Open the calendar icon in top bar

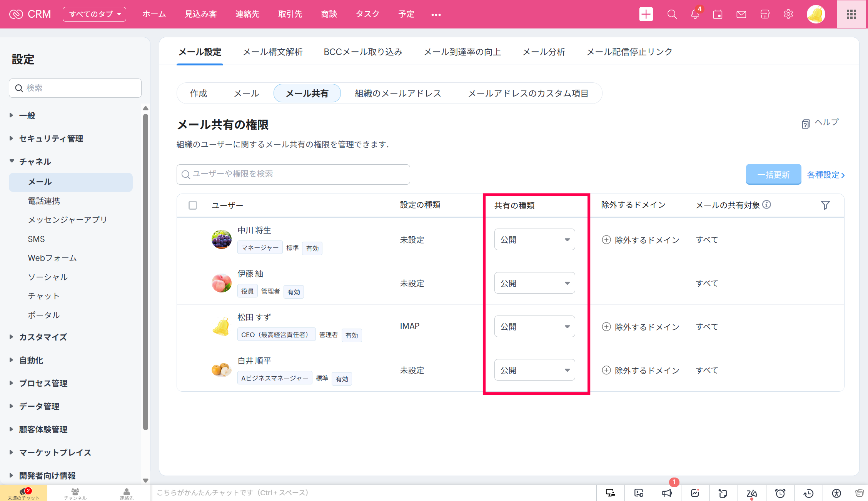718,14
